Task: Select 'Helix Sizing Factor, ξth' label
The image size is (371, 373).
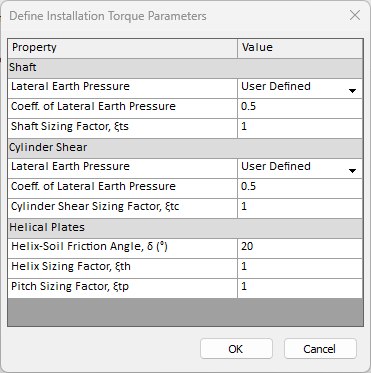Action: tap(71, 266)
